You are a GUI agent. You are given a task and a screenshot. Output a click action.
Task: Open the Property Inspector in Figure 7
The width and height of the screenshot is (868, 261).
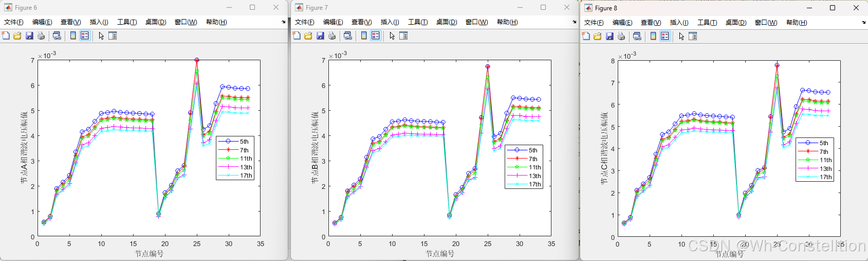pos(403,36)
